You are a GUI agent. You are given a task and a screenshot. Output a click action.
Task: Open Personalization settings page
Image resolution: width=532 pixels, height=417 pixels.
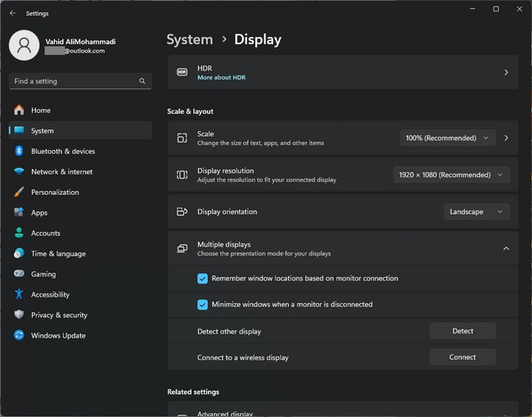pos(80,192)
